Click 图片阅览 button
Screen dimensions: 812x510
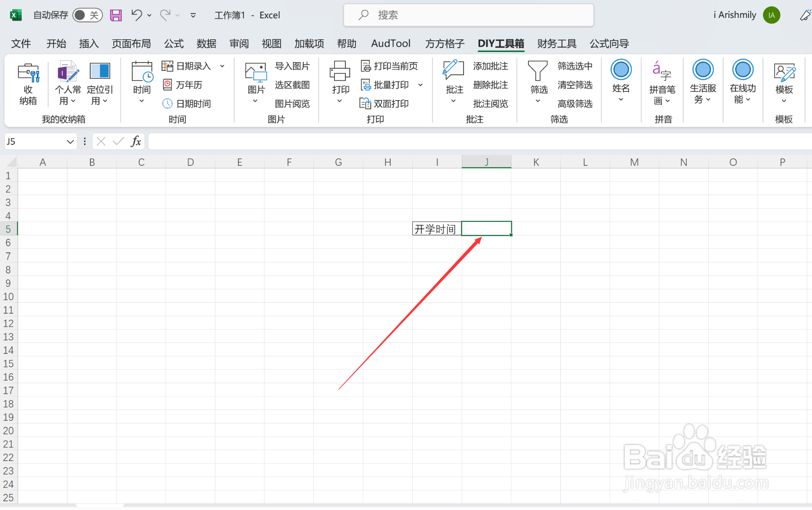pyautogui.click(x=292, y=104)
